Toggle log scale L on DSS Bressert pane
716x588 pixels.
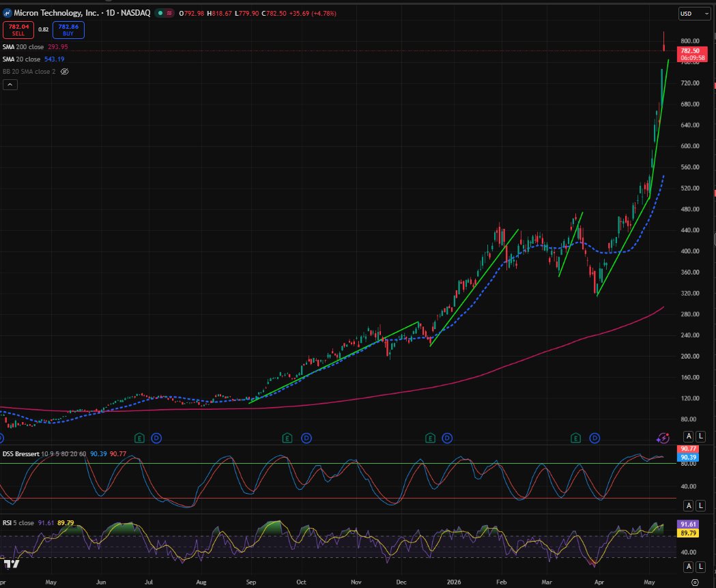coord(700,505)
